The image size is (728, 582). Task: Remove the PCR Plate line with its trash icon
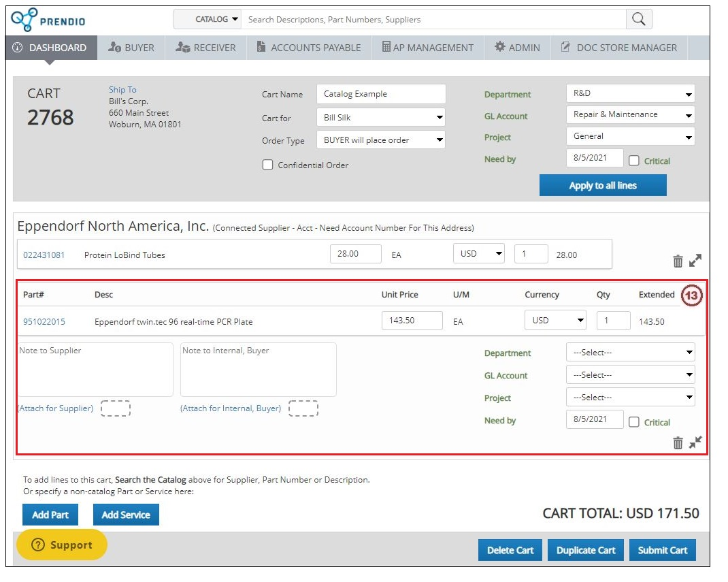(x=678, y=442)
